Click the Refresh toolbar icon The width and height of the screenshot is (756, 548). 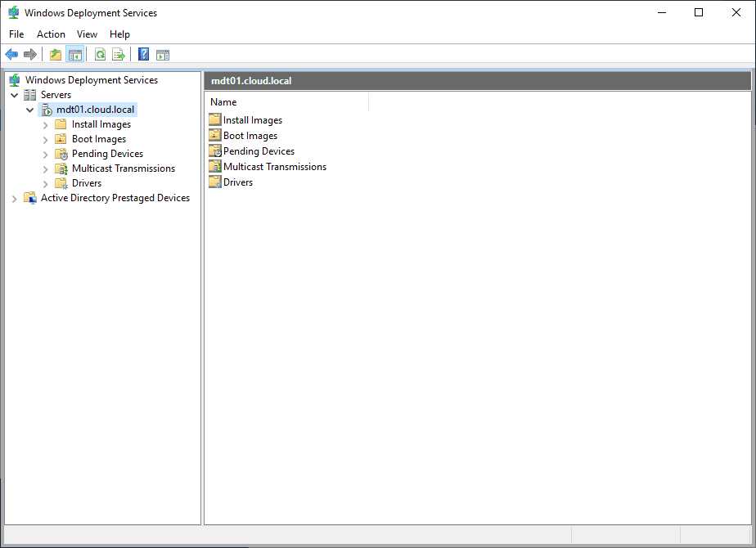click(100, 55)
